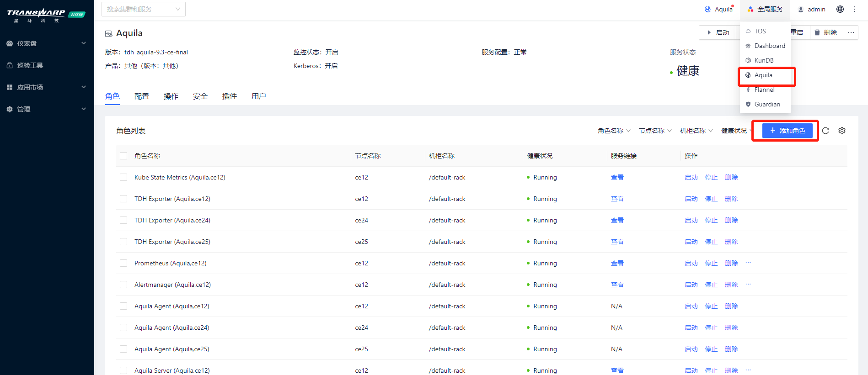868x375 pixels.
Task: Open the 搜索集群和服务 search dropdown
Action: coord(144,9)
